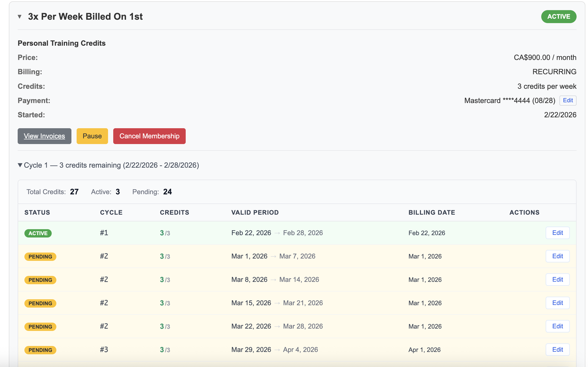Edit the Mar 22 – Mar 28 credit row

[557, 326]
